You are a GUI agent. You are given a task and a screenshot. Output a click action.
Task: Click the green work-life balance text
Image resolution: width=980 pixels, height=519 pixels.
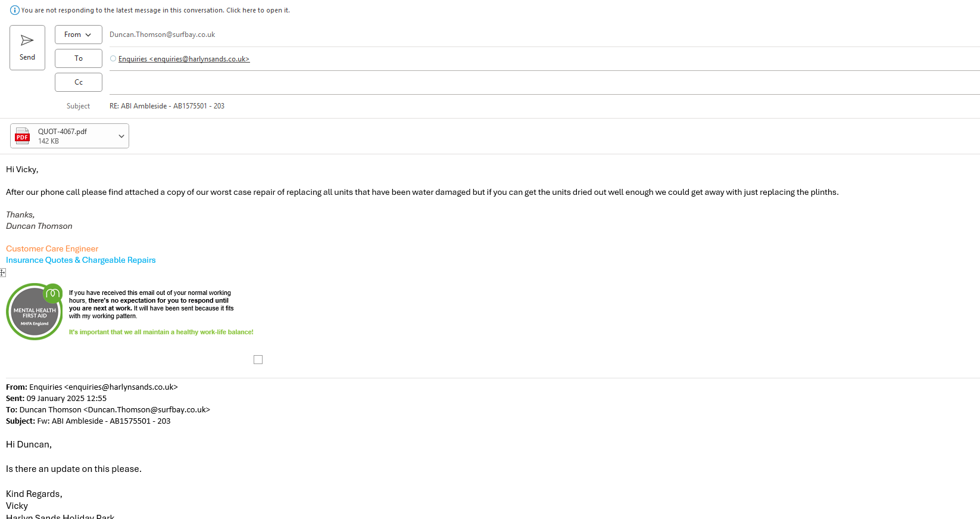pyautogui.click(x=161, y=332)
